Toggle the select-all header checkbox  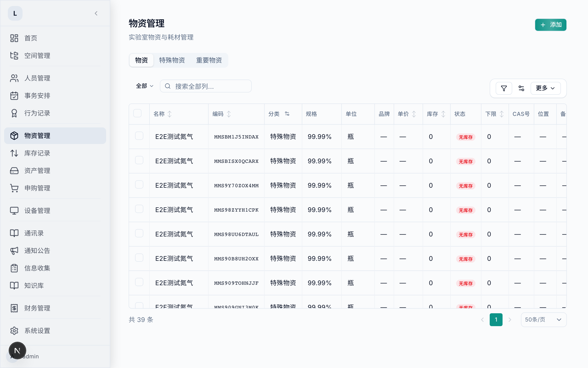[x=137, y=113]
